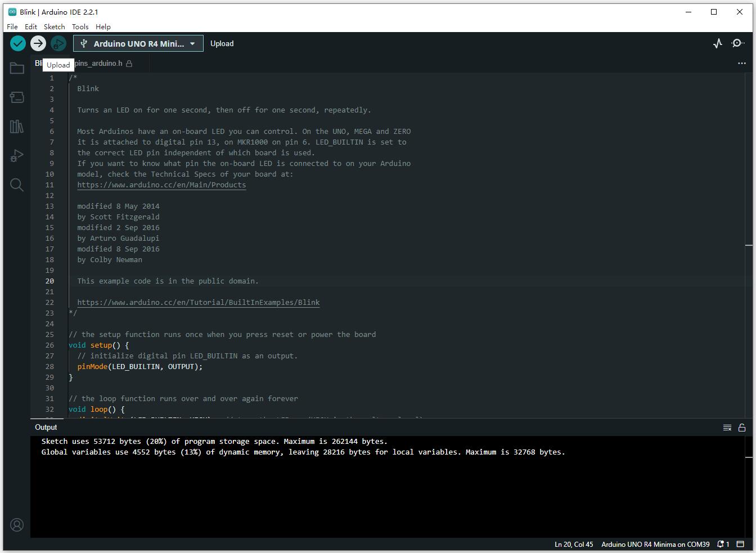This screenshot has height=553, width=756.
Task: Open the Serial Monitor
Action: [737, 43]
